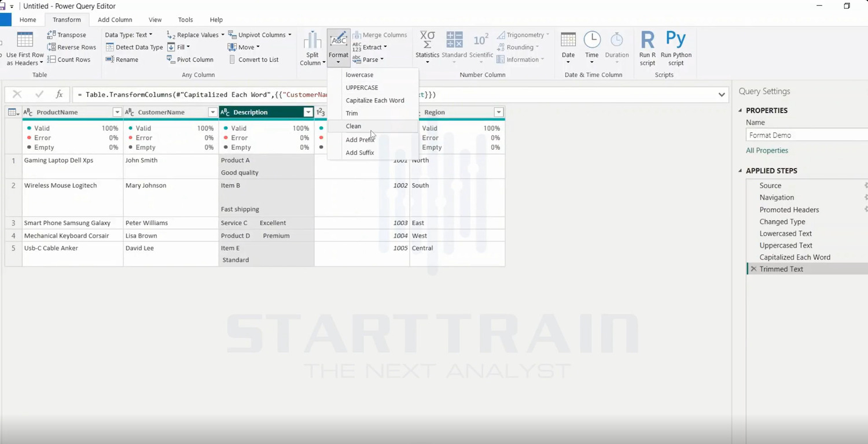Expand the Fill dropdown
This screenshot has width=868, height=444.
click(178, 47)
